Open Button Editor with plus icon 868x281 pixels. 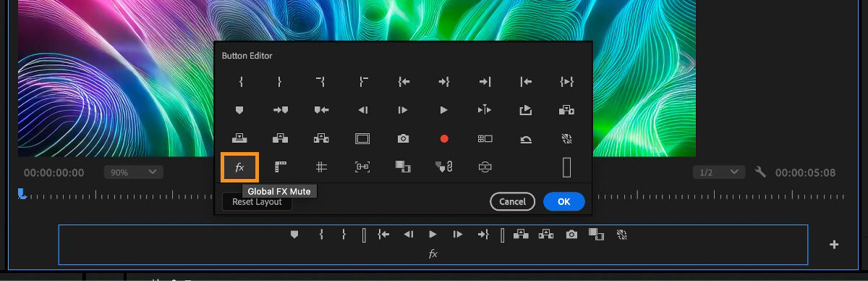834,245
